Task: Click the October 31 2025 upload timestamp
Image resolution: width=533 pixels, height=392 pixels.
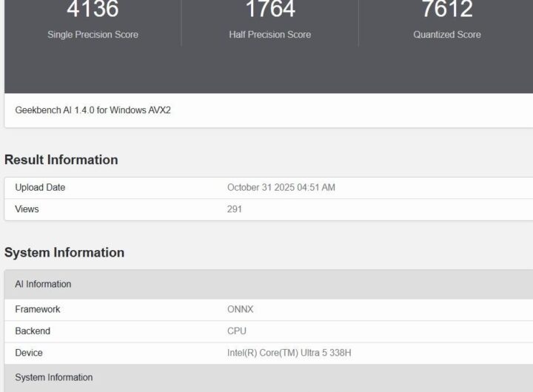Action: (x=281, y=188)
